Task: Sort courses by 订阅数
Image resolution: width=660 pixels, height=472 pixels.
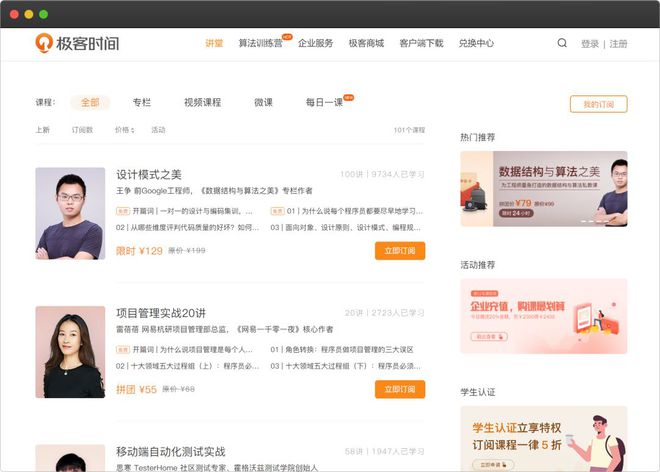Action: pyautogui.click(x=82, y=130)
